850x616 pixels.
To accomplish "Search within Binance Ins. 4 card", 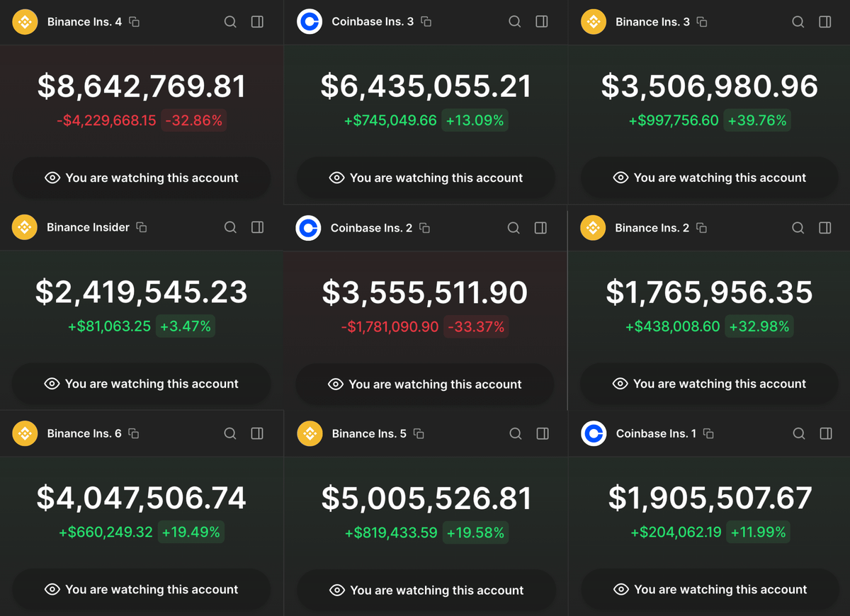I will 230,22.
